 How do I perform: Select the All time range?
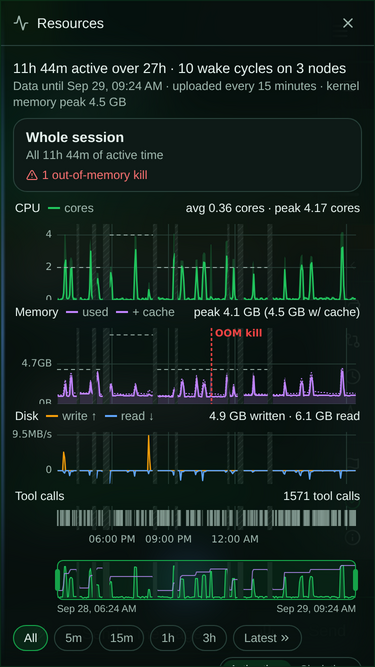31,638
